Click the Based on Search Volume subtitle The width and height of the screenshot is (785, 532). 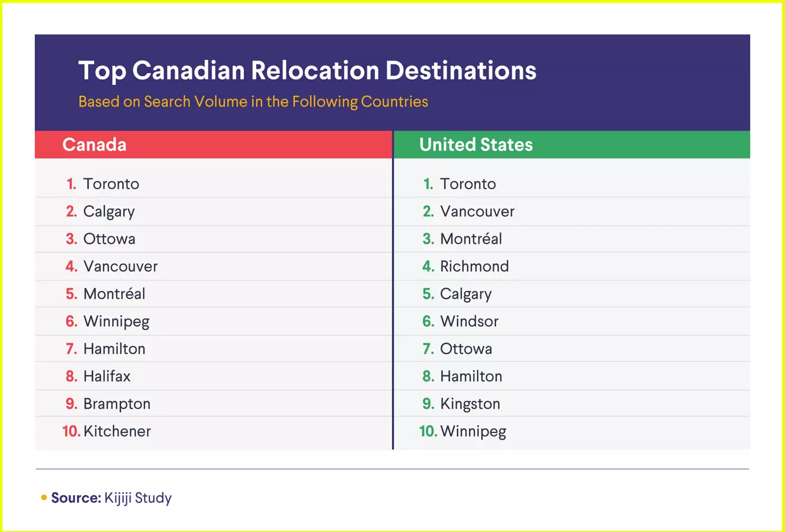[253, 101]
